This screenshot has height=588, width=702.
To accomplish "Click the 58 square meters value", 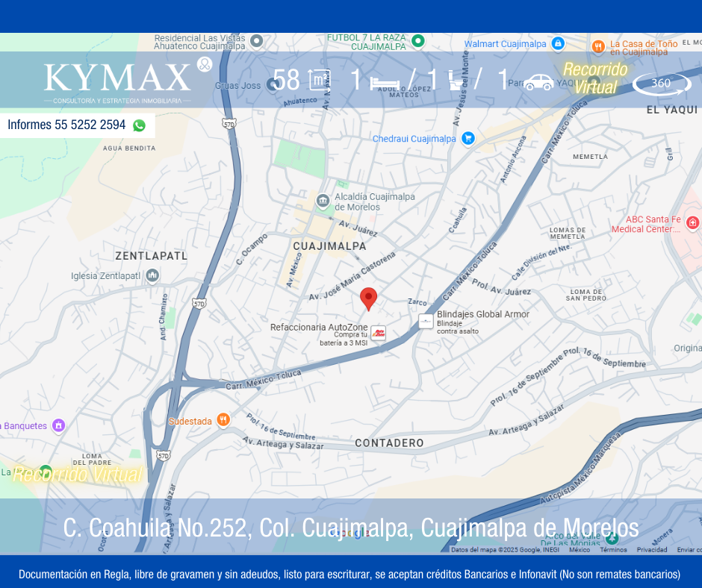I will [x=286, y=80].
